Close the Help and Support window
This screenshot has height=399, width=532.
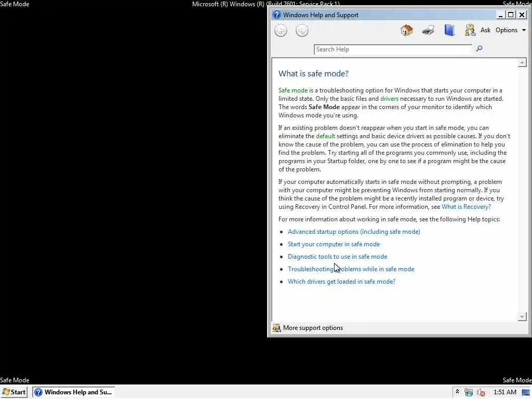522,15
